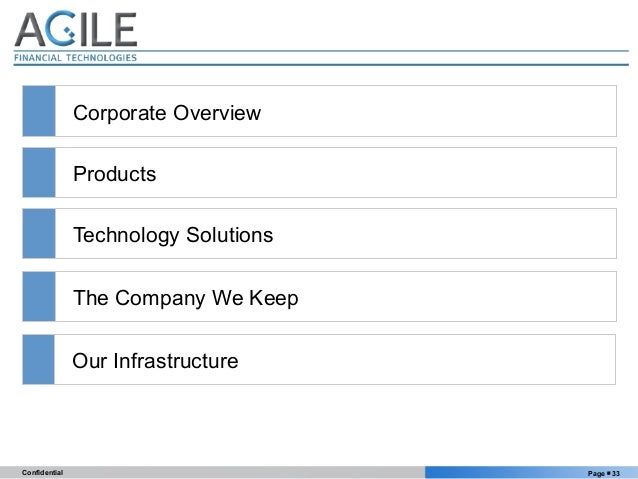Select the Technology Solutions heading text
Image resolution: width=638 pixels, height=479 pixels.
pyautogui.click(x=172, y=236)
